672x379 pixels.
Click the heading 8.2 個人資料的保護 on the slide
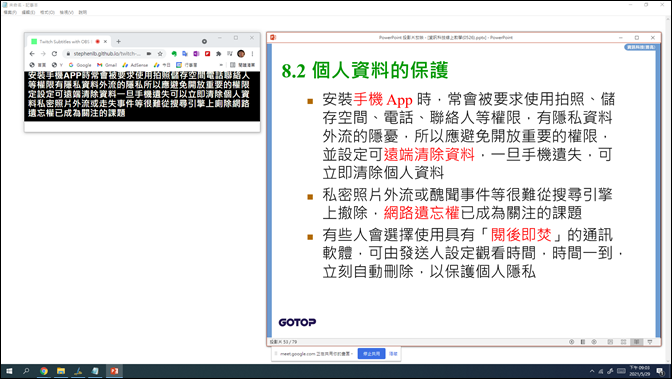pos(365,70)
